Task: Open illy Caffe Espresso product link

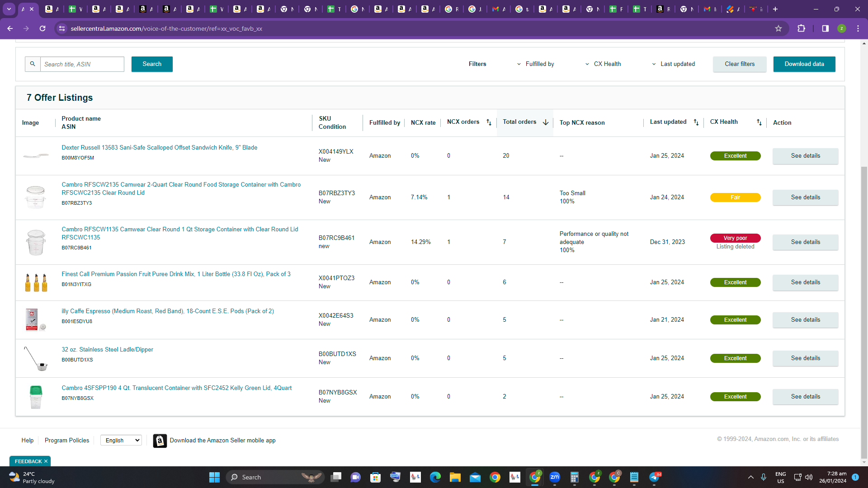Action: tap(168, 311)
